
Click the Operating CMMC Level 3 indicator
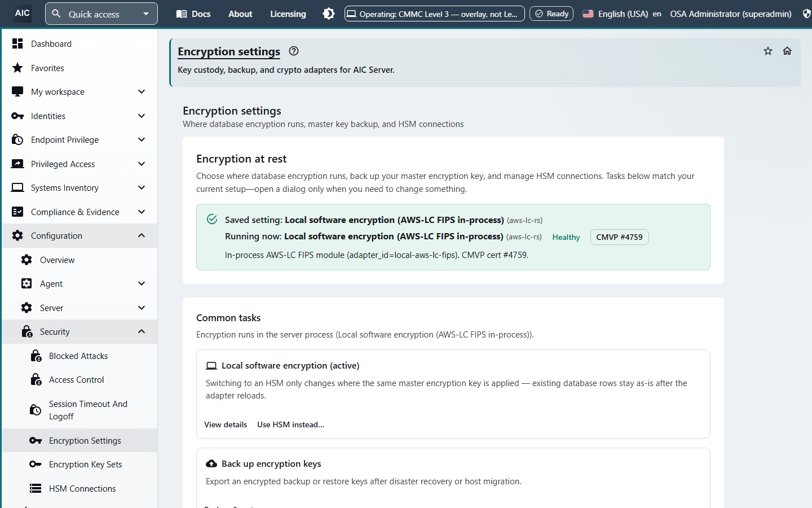(434, 14)
